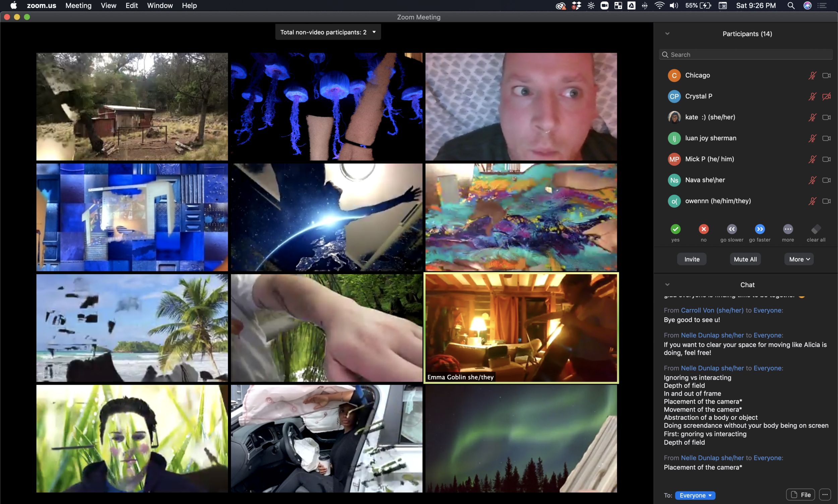Open the macOS volume control icon
This screenshot has height=504, width=838.
pyautogui.click(x=674, y=5)
